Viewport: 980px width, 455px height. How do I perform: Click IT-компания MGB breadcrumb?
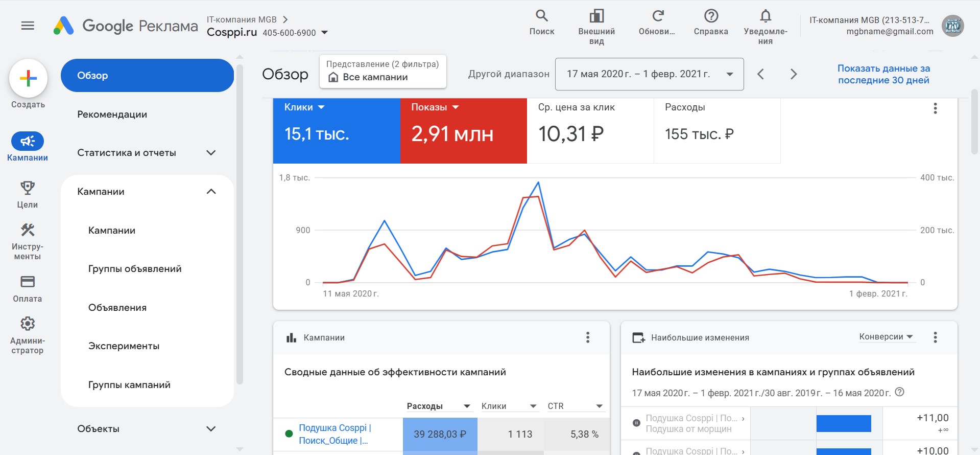pos(242,19)
